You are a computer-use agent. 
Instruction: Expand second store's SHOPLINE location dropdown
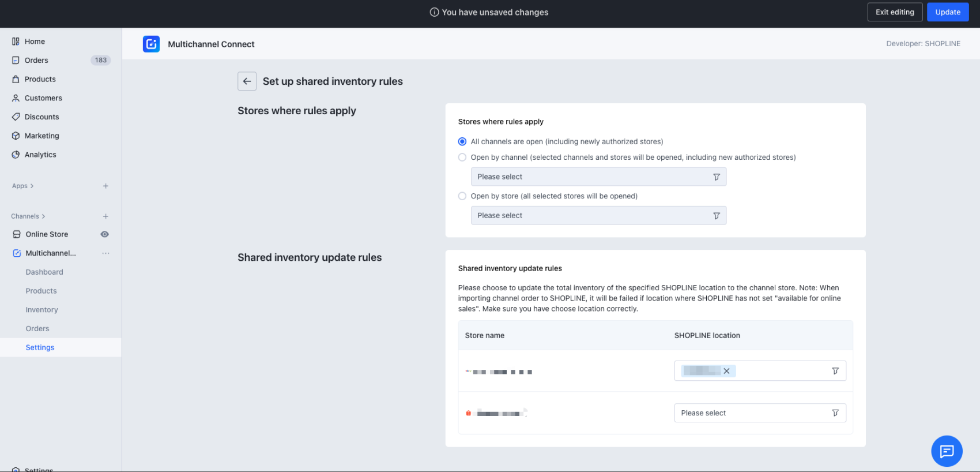[759, 413]
